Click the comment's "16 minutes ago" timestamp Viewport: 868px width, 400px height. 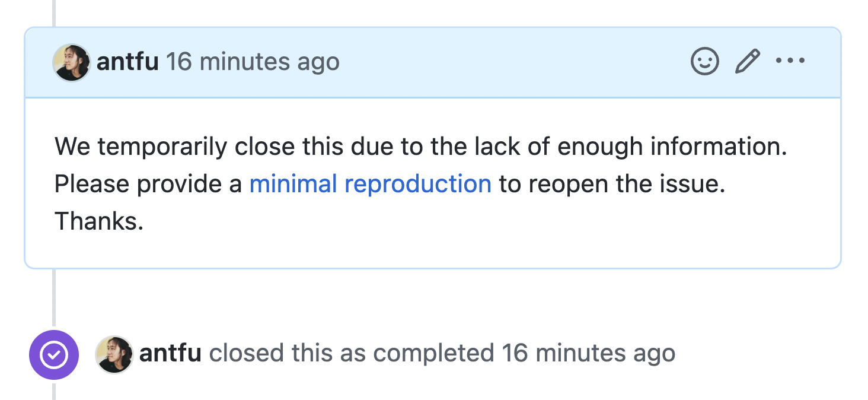252,62
